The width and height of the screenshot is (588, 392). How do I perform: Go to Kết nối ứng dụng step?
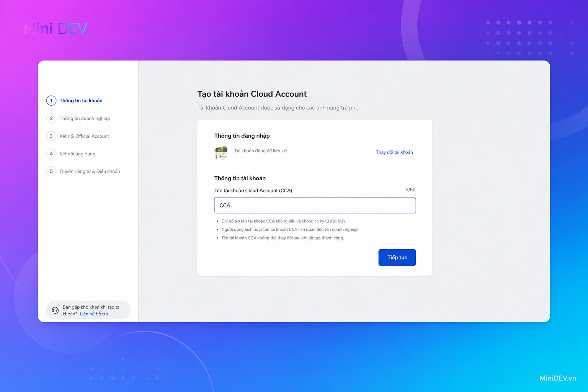point(77,154)
